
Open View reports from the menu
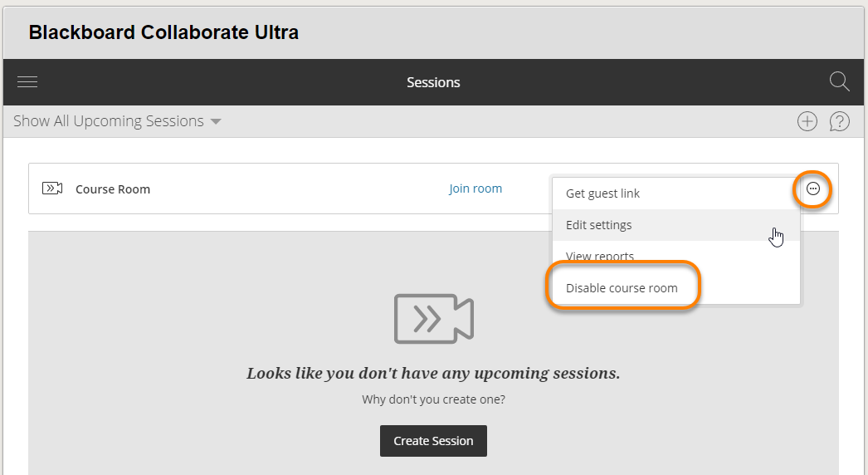coord(599,256)
